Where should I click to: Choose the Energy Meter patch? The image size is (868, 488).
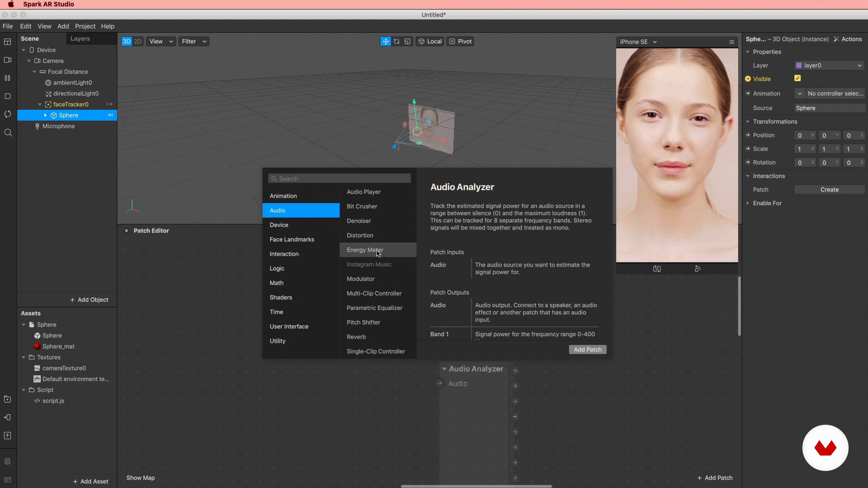click(x=378, y=250)
